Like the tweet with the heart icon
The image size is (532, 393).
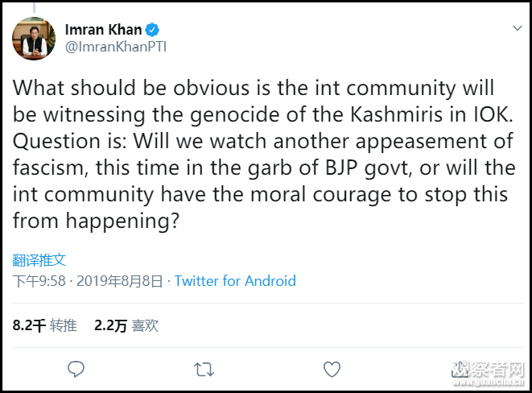pyautogui.click(x=332, y=369)
